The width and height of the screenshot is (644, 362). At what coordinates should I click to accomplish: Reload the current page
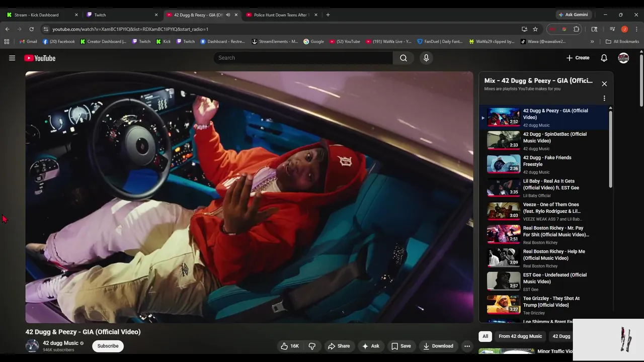point(31,29)
